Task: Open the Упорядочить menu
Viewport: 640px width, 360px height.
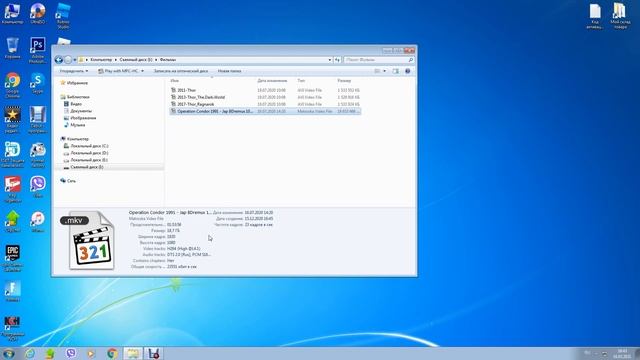Action: coord(73,71)
